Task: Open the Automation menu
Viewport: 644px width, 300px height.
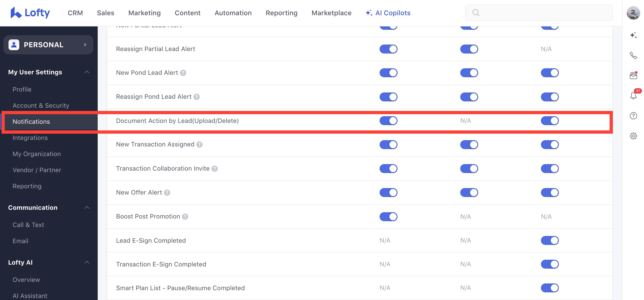Action: 233,13
